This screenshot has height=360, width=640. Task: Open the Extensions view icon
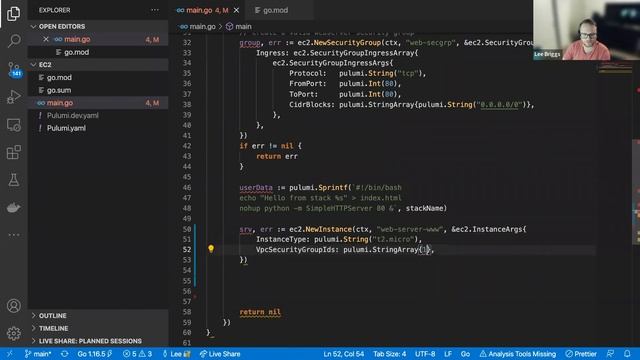(13, 153)
